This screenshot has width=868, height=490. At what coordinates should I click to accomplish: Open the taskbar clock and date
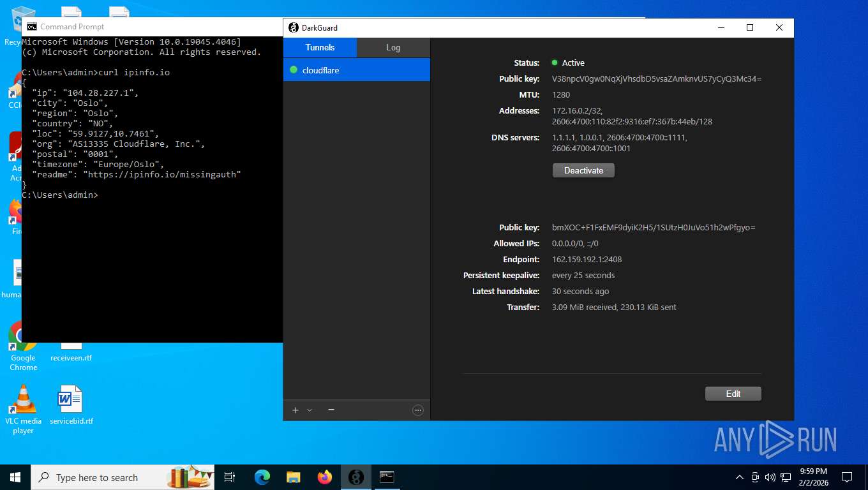coord(813,477)
